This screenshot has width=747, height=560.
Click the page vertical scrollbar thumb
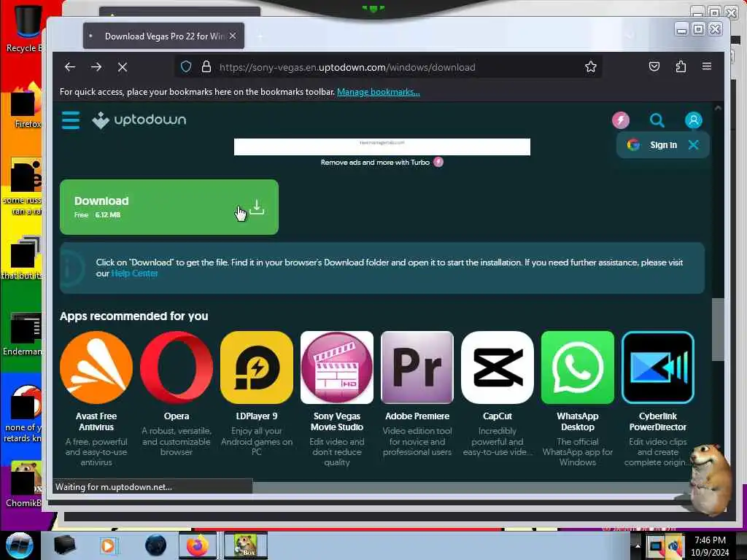[x=718, y=330]
